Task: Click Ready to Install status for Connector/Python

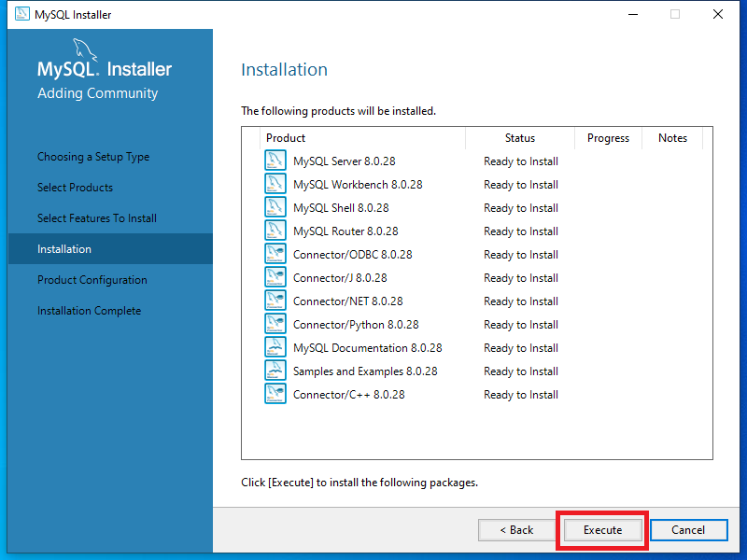Action: coord(521,325)
